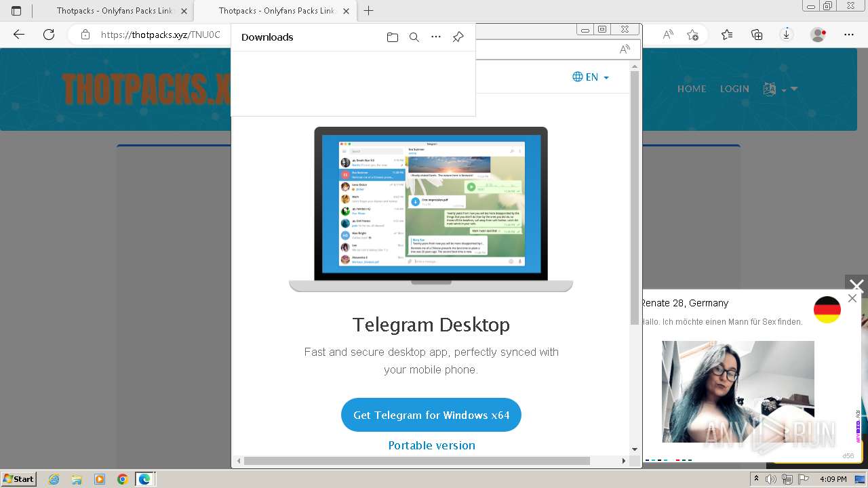Close the second Thotpacks tab
868x488 pixels.
tap(346, 11)
